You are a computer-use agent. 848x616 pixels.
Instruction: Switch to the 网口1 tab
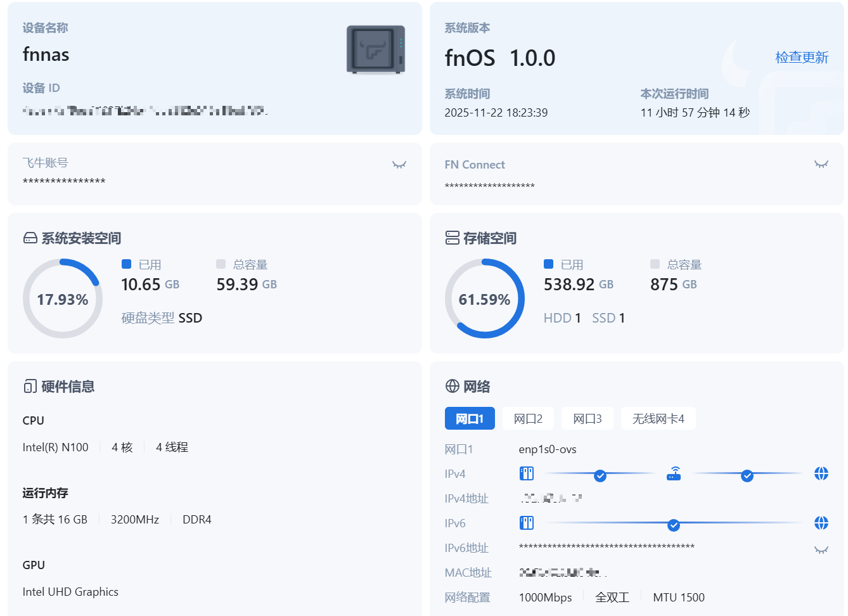click(x=469, y=419)
